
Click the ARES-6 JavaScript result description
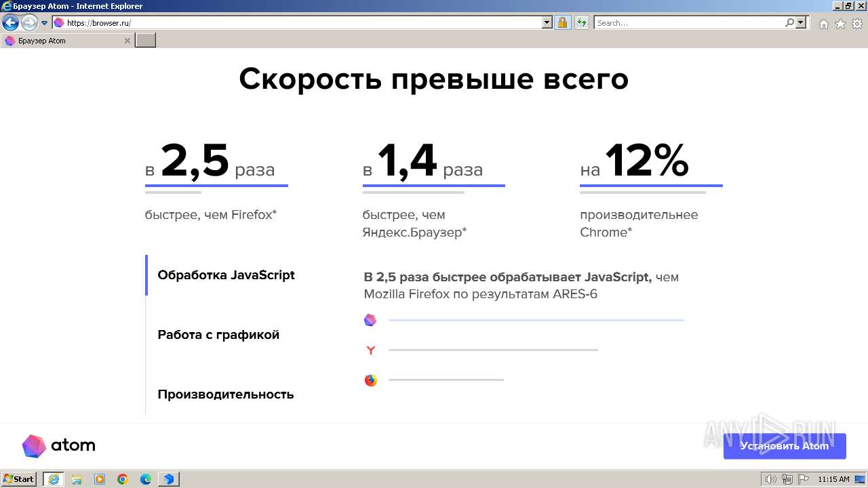pyautogui.click(x=521, y=285)
